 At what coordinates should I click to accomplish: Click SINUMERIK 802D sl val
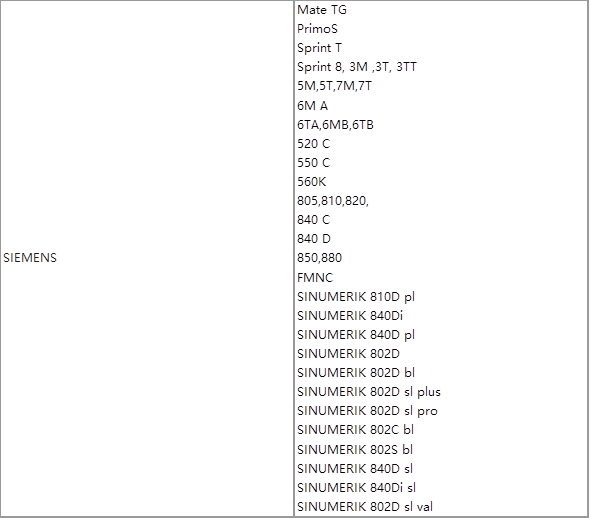pos(365,507)
